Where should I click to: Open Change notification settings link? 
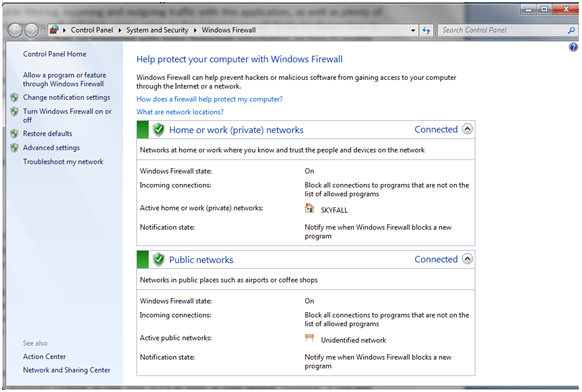pyautogui.click(x=66, y=97)
